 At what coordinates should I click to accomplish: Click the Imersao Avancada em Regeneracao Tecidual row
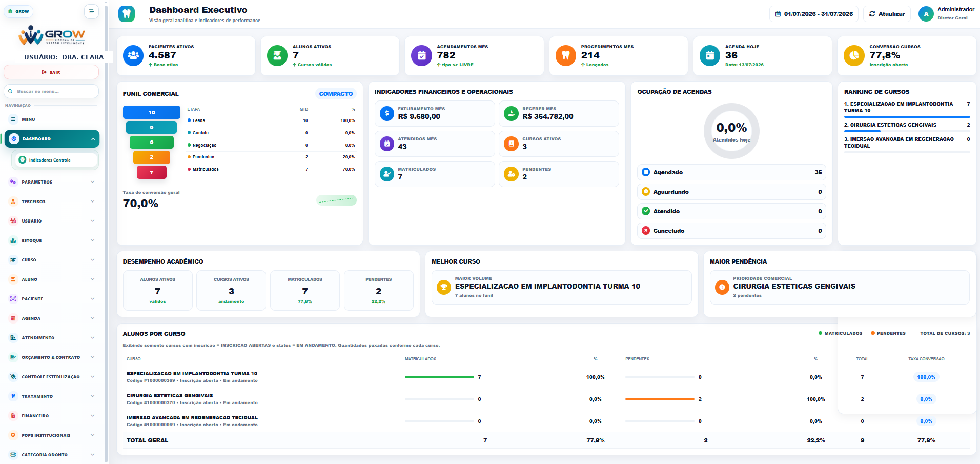(x=546, y=421)
